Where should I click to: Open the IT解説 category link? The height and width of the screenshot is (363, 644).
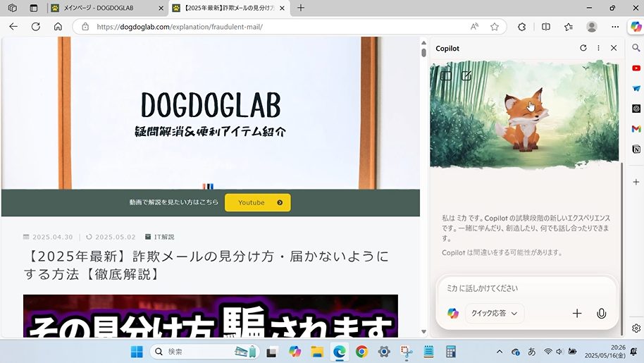pyautogui.click(x=163, y=237)
